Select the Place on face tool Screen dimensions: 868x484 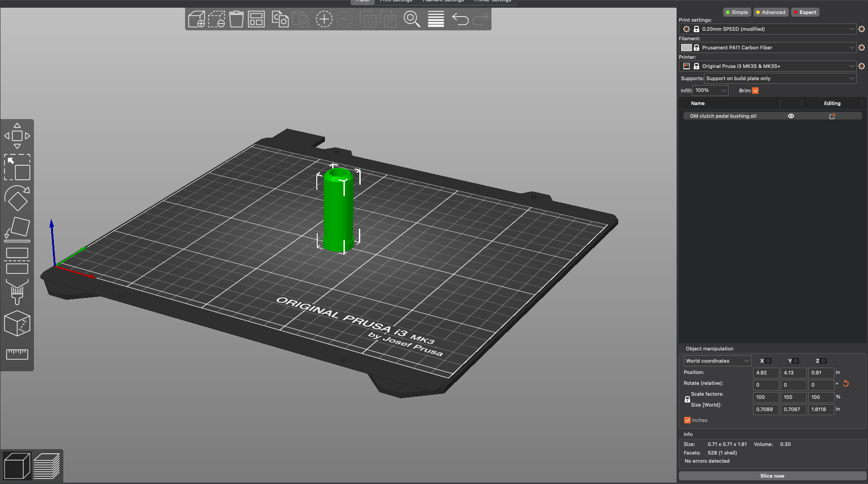coord(17,229)
